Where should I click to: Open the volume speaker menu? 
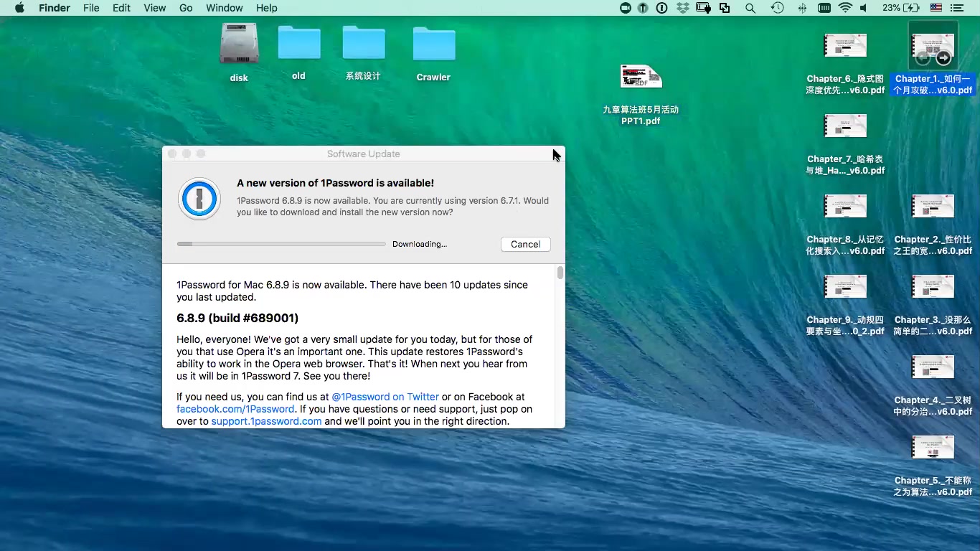tap(864, 8)
